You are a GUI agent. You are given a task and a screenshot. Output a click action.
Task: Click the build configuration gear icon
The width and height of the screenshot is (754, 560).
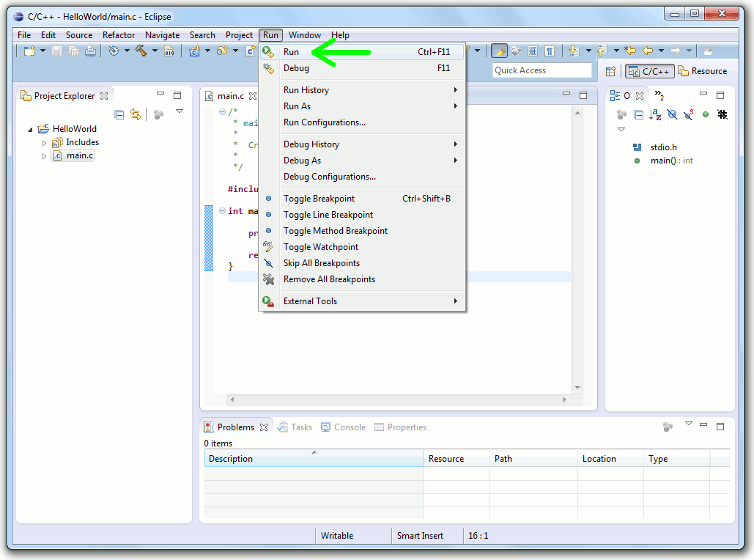[114, 51]
